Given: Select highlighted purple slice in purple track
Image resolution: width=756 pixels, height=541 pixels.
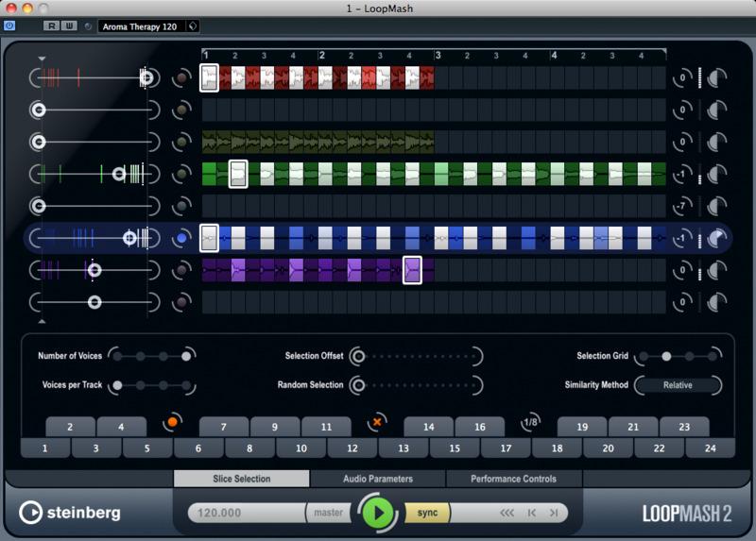Looking at the screenshot, I should pyautogui.click(x=412, y=270).
